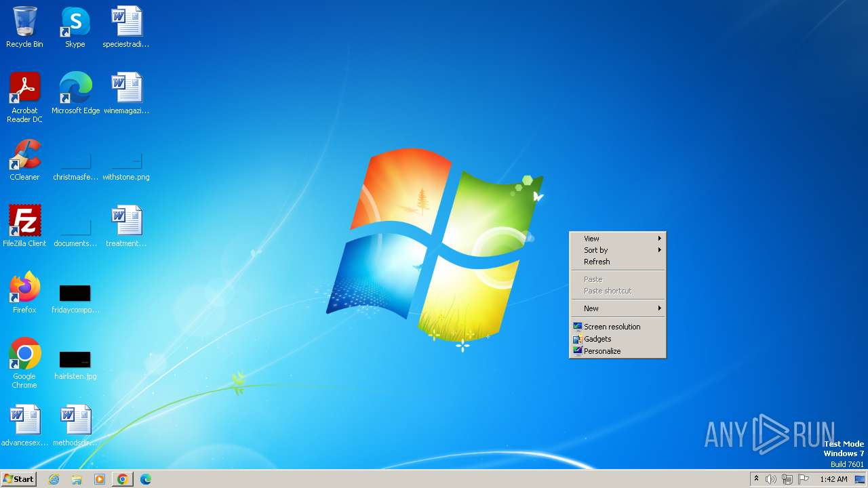Select Acrobat Reader DC shortcut
This screenshot has width=868, height=488.
point(24,98)
